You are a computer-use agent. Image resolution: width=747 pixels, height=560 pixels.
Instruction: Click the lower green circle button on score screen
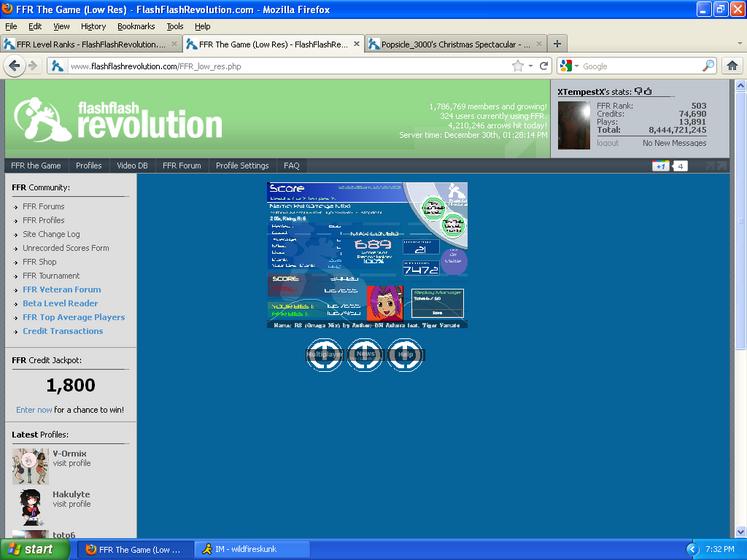coord(453,225)
